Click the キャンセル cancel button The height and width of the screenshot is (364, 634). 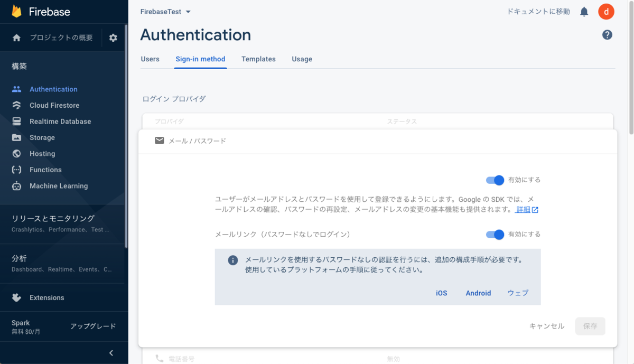tap(547, 326)
